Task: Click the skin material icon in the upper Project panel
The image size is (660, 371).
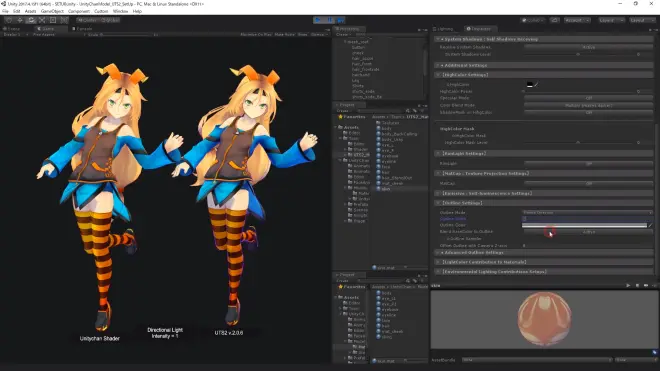Action: (x=378, y=189)
